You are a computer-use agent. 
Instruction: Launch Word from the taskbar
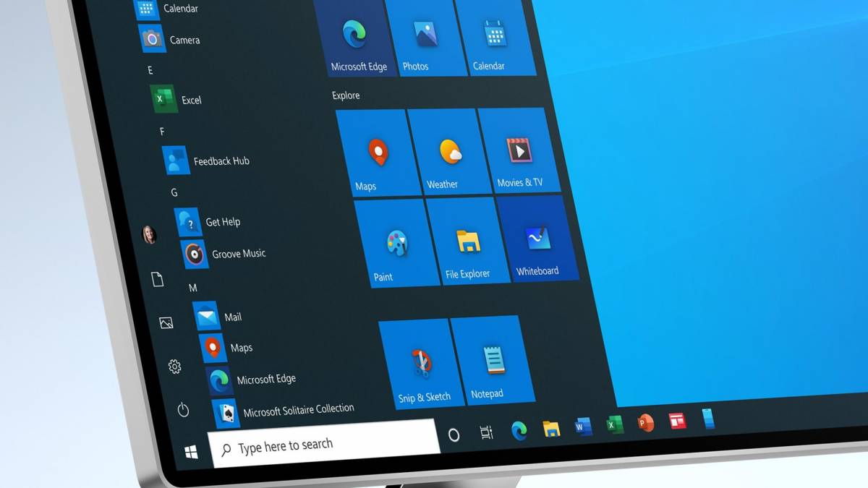pos(583,426)
